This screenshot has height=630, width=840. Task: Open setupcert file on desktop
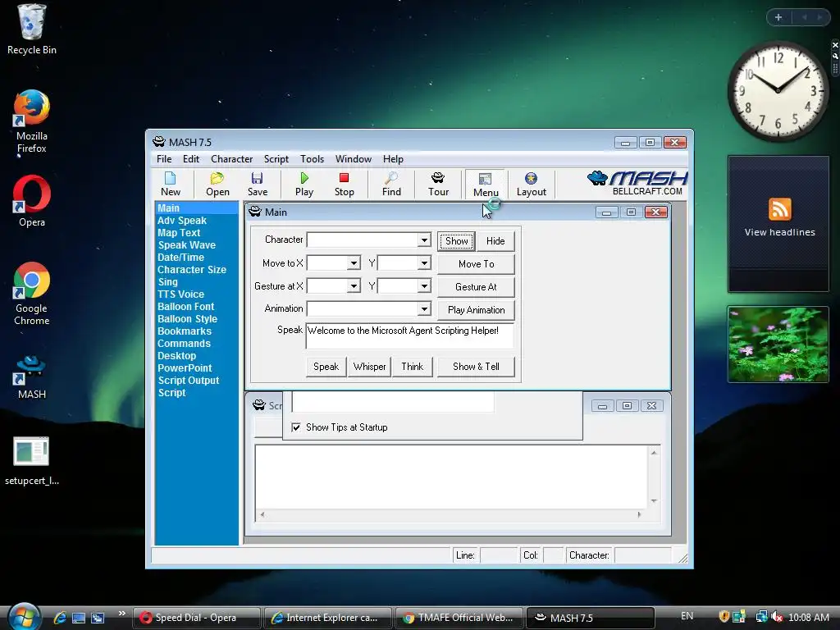[32, 461]
